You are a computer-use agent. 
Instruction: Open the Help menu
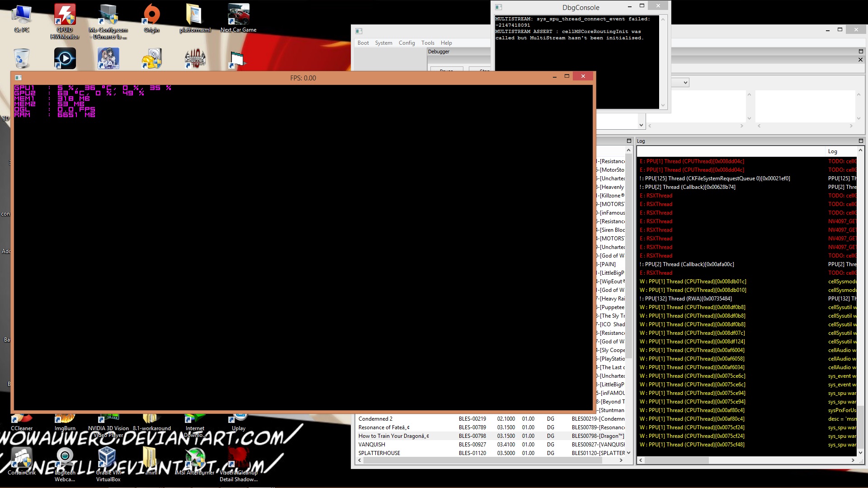pos(446,43)
